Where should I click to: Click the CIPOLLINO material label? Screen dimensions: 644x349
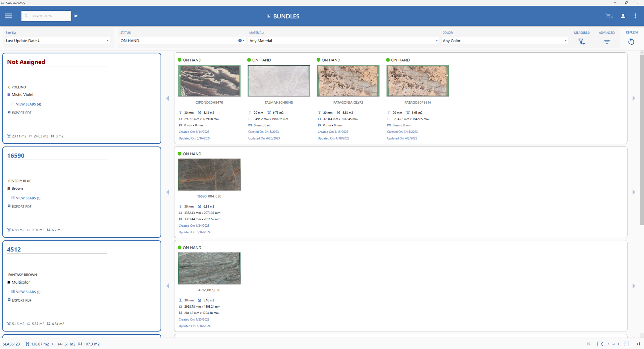pos(17,87)
